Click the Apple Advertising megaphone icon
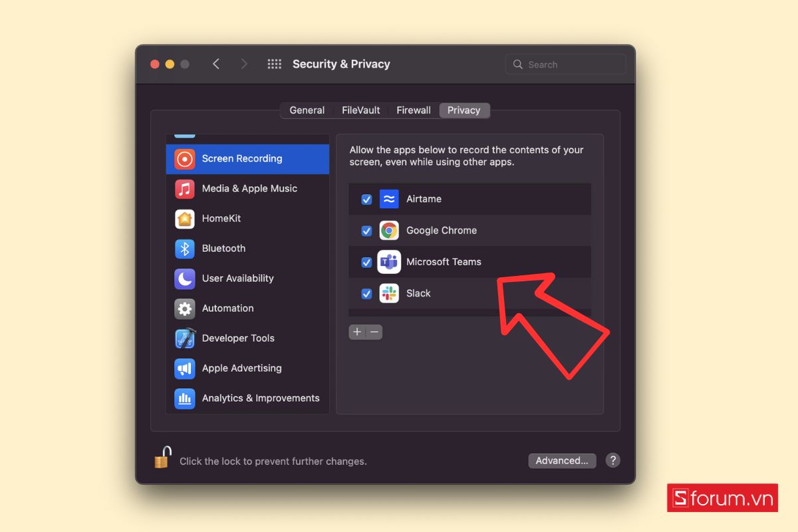Image resolution: width=798 pixels, height=532 pixels. click(x=185, y=368)
